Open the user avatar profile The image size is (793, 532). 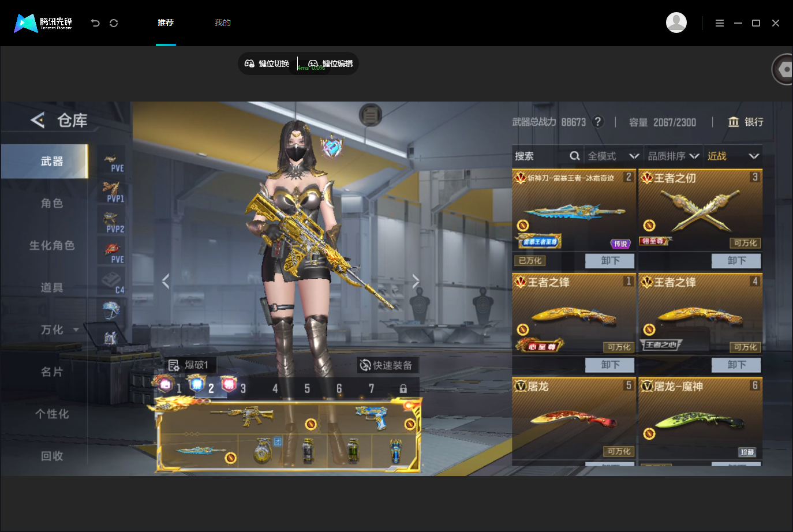click(x=676, y=23)
